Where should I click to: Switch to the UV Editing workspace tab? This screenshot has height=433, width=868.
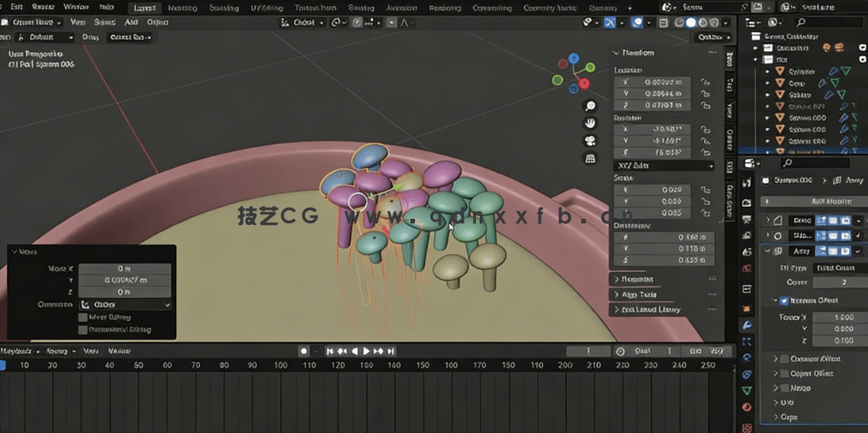268,8
